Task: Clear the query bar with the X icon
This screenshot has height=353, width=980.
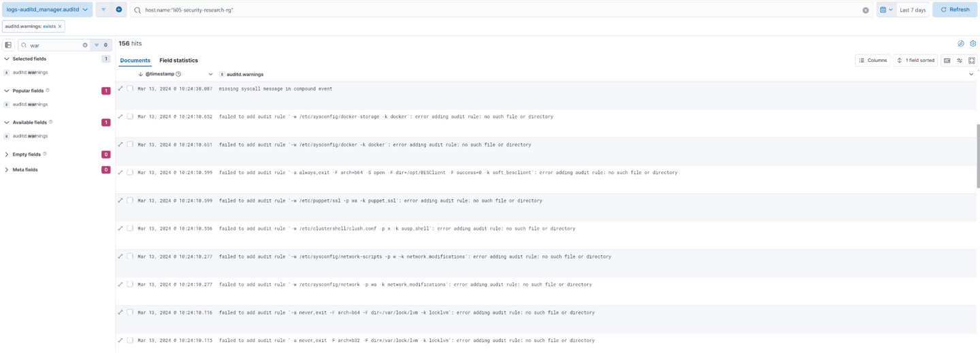Action: [866, 10]
